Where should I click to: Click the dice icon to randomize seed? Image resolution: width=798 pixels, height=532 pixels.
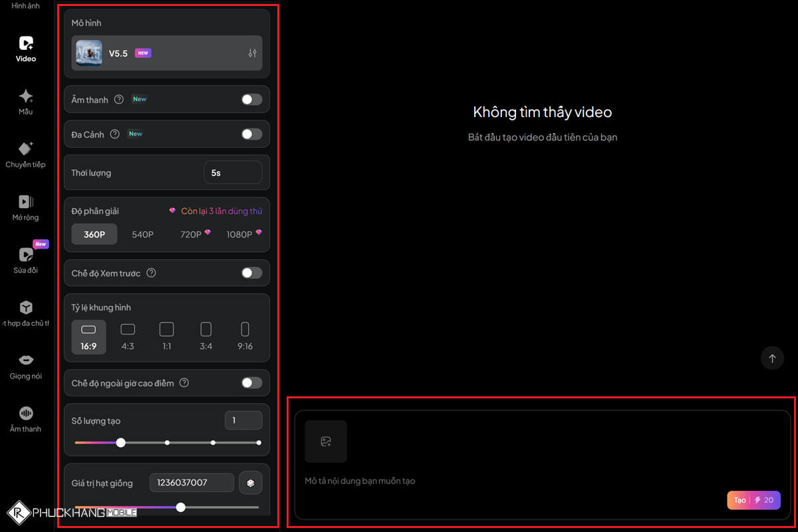pos(250,483)
